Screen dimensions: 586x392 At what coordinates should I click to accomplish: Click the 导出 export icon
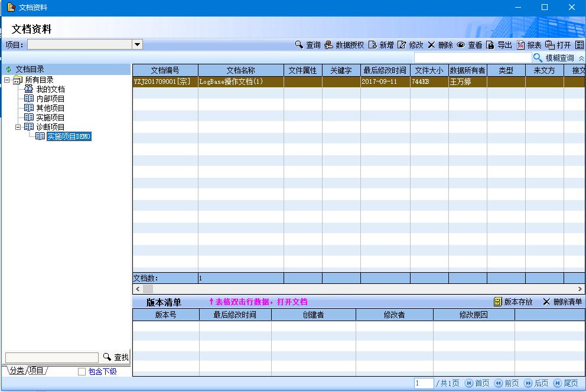(x=490, y=45)
